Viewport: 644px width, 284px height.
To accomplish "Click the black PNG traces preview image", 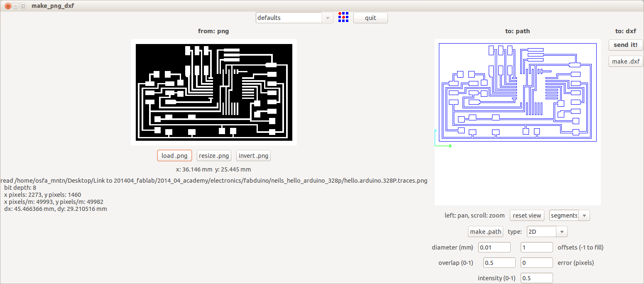I will click(214, 92).
